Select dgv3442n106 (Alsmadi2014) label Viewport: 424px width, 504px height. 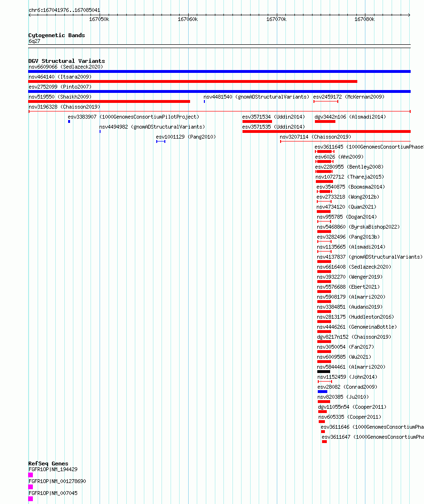pyautogui.click(x=350, y=117)
